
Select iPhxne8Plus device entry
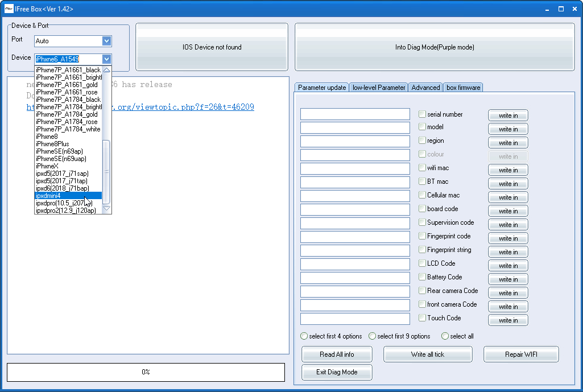click(x=68, y=144)
